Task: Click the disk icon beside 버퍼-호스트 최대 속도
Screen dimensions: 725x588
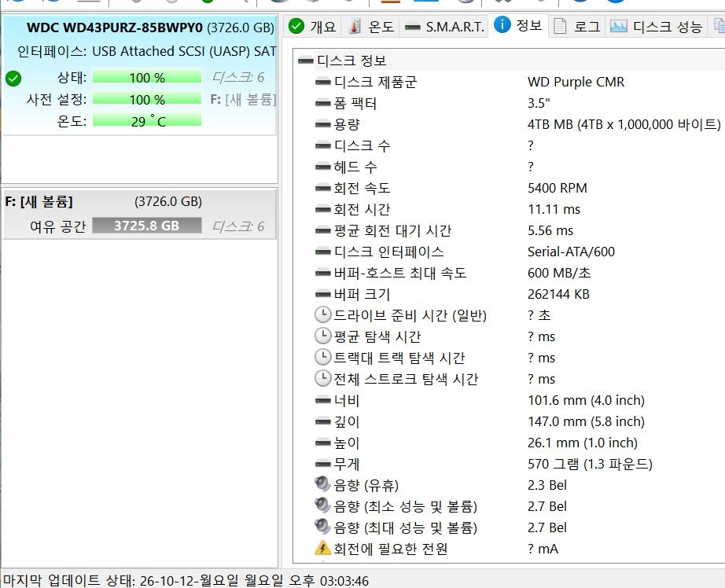Action: coord(322,274)
